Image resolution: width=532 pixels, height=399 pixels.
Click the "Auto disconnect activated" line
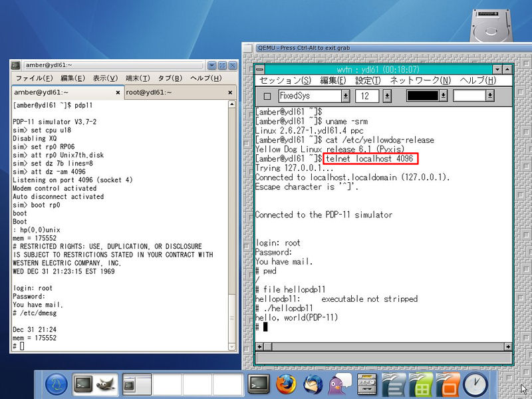[x=58, y=196]
